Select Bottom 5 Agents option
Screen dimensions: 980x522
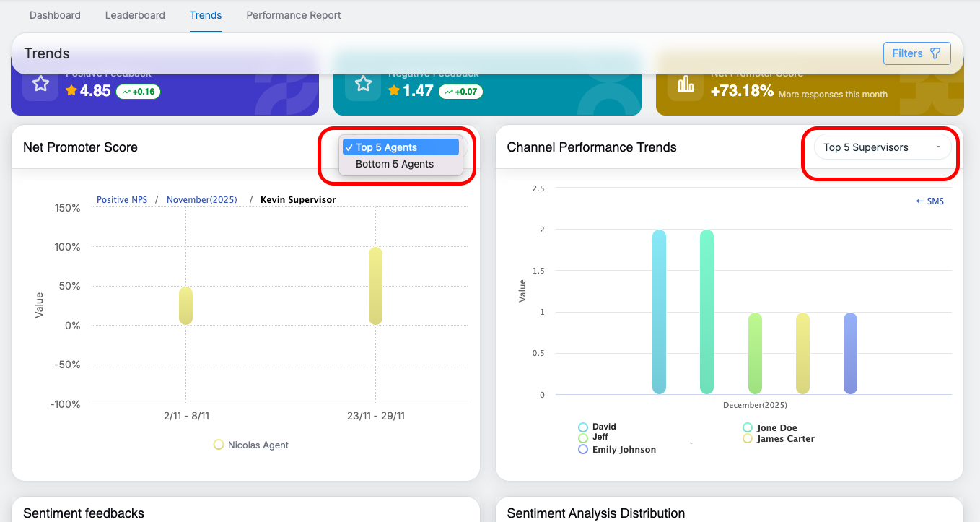point(395,164)
